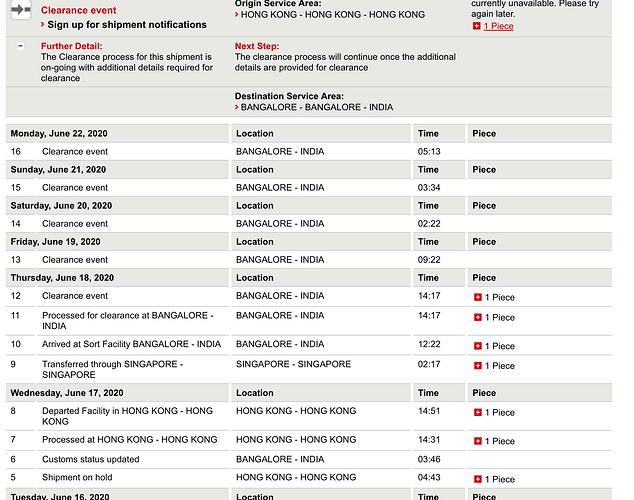The image size is (634, 500).
Task: Click the time 02:17
Action: pyautogui.click(x=429, y=364)
